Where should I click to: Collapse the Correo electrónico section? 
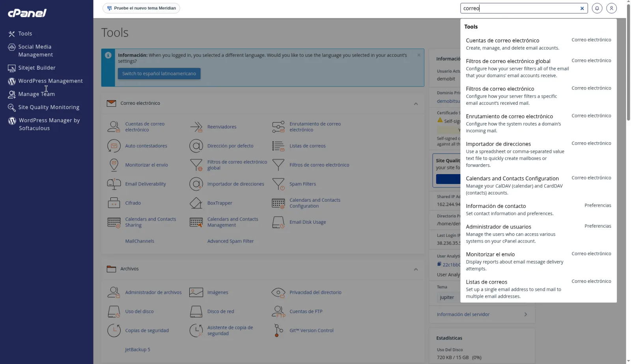coord(416,104)
